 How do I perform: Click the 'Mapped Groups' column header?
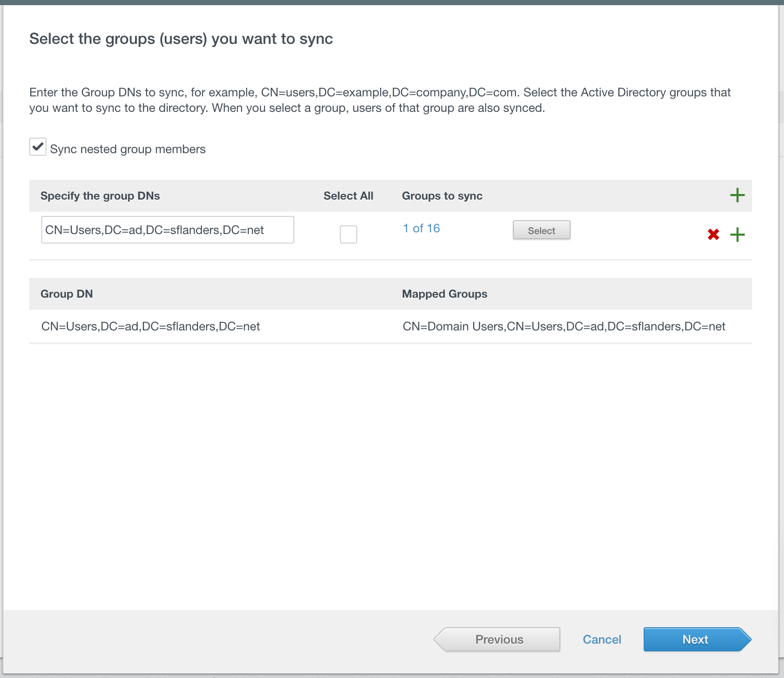tap(444, 294)
